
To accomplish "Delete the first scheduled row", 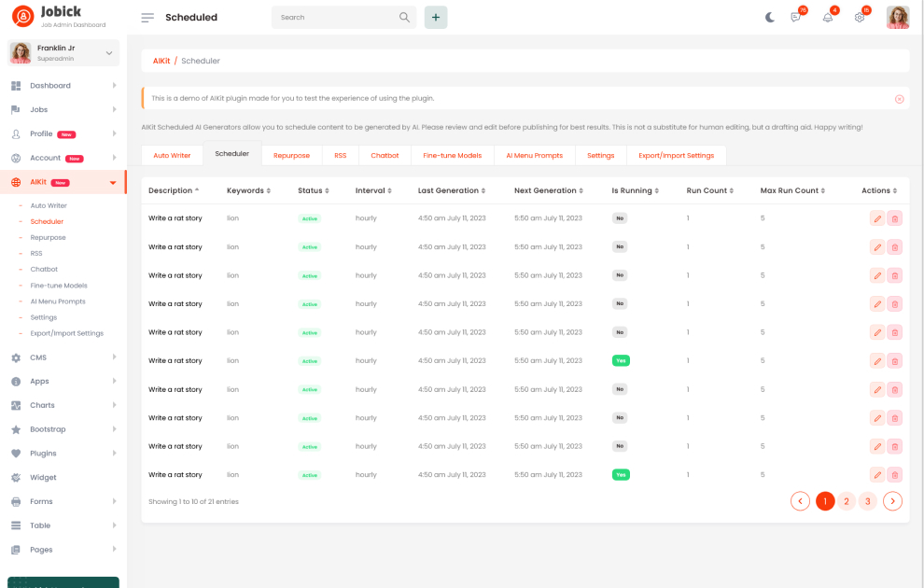I will 894,218.
